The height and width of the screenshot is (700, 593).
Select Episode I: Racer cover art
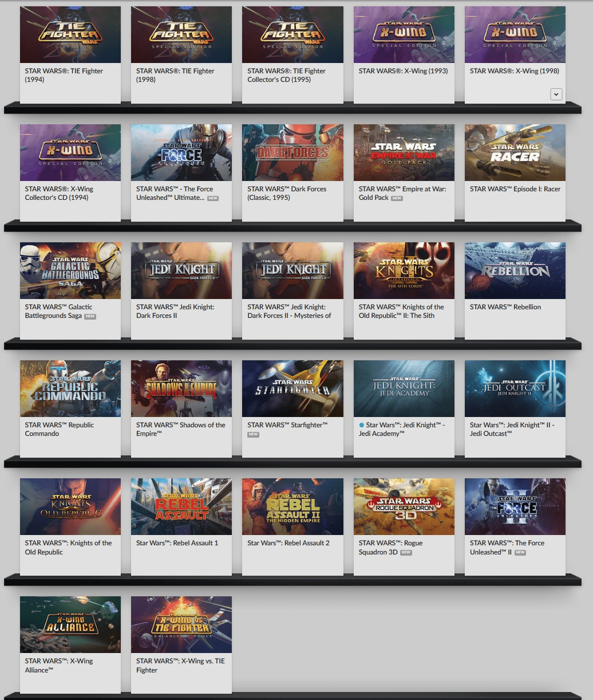515,152
